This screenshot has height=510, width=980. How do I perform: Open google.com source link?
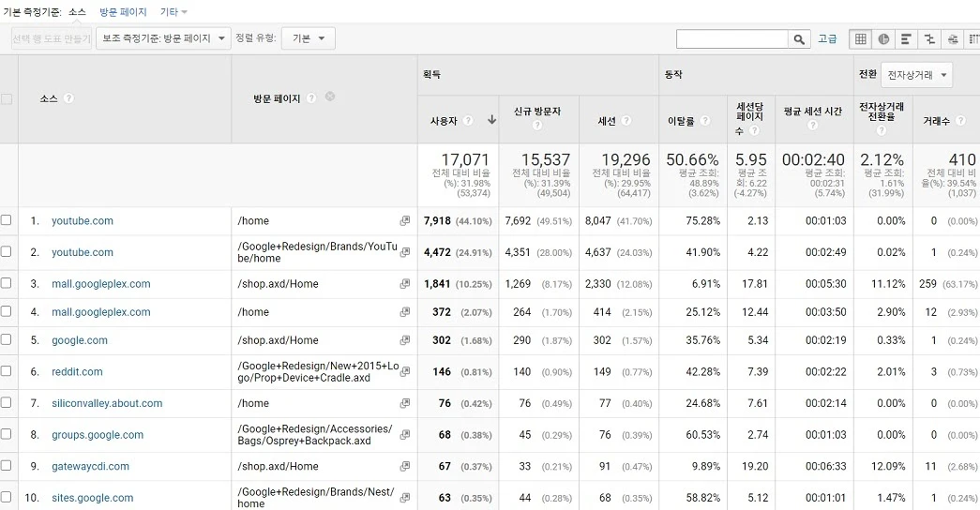tap(80, 340)
